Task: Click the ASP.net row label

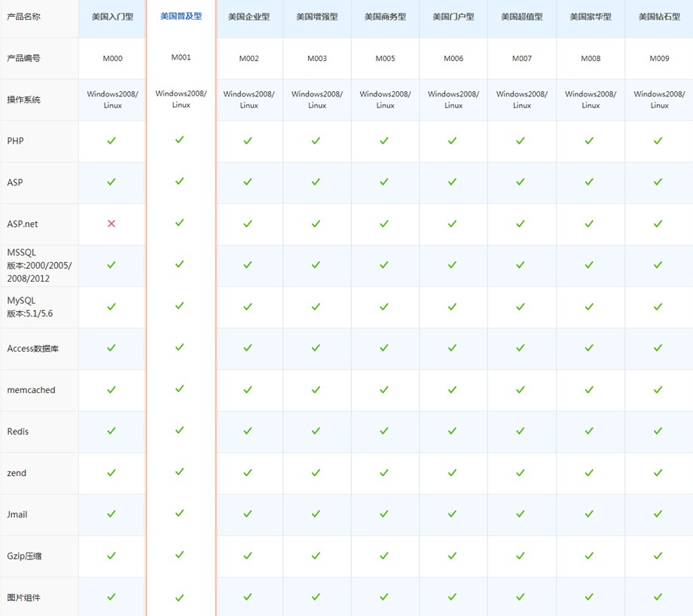Action: point(22,224)
